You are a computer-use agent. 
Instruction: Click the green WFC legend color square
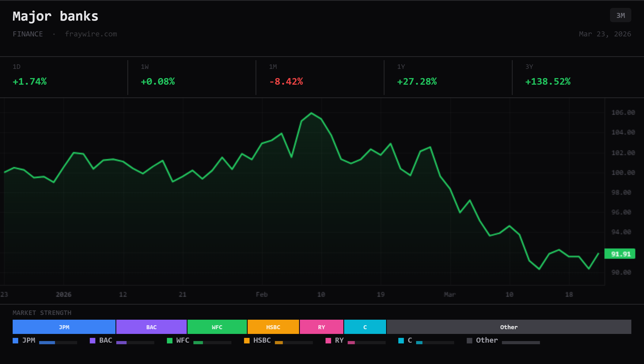coord(169,341)
